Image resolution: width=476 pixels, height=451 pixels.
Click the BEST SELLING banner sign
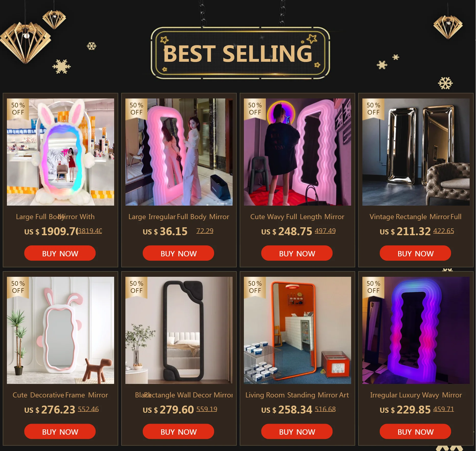(240, 53)
